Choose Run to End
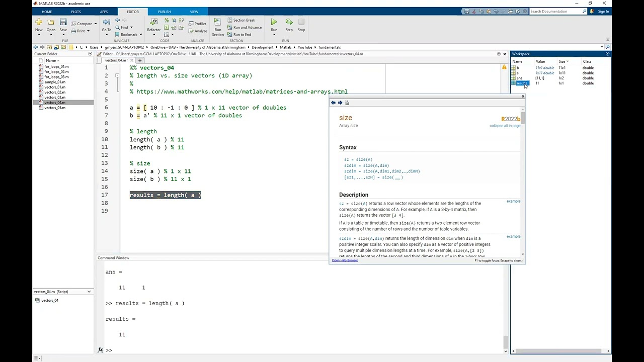 point(239,35)
